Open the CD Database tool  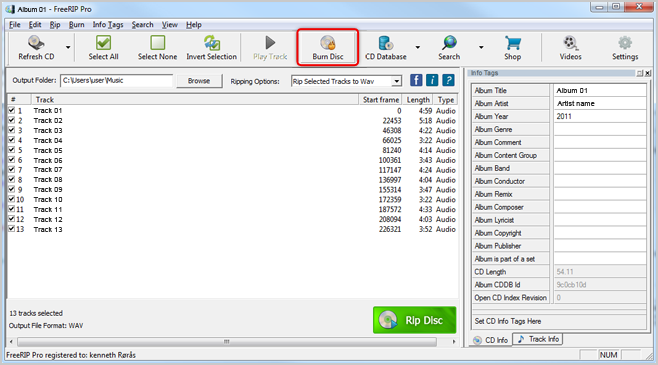(386, 47)
